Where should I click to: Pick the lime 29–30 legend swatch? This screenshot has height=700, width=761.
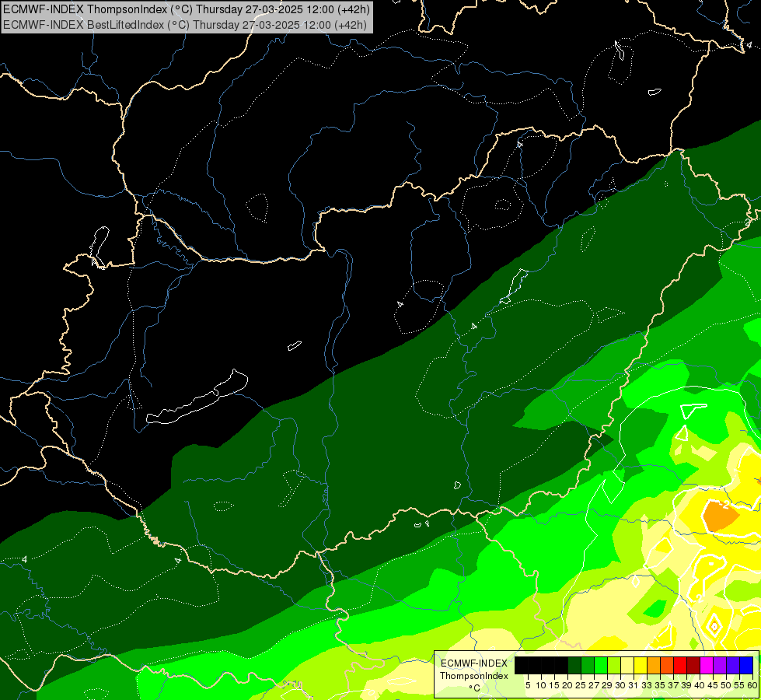click(x=614, y=665)
